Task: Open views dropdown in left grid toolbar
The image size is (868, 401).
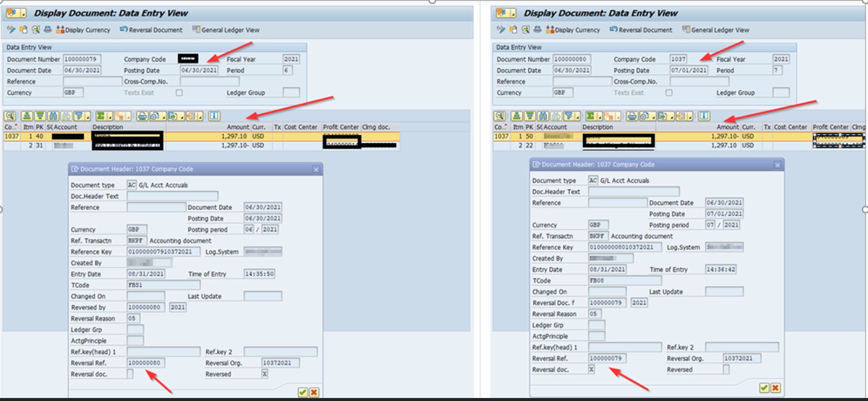Action: coord(164,116)
